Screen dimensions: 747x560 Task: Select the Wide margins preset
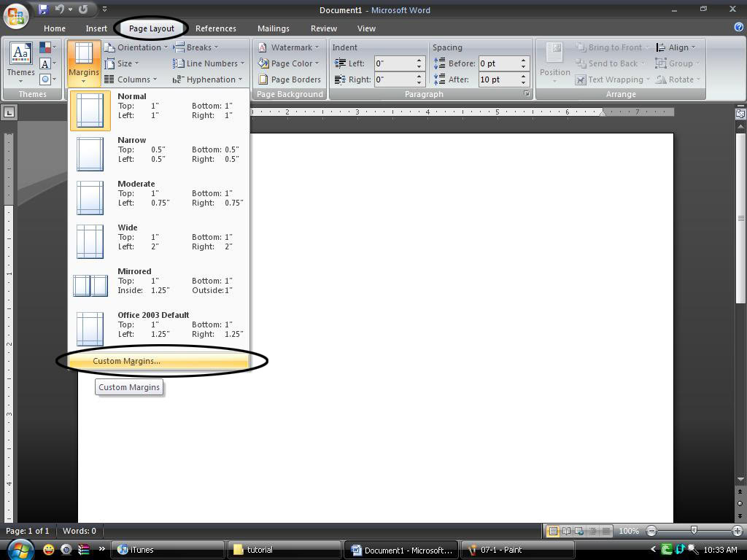point(158,241)
